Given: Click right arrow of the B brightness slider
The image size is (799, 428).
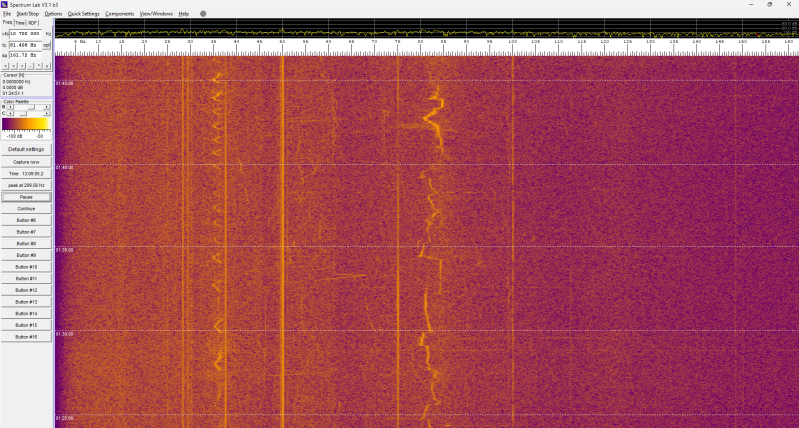Looking at the screenshot, I should (47, 107).
